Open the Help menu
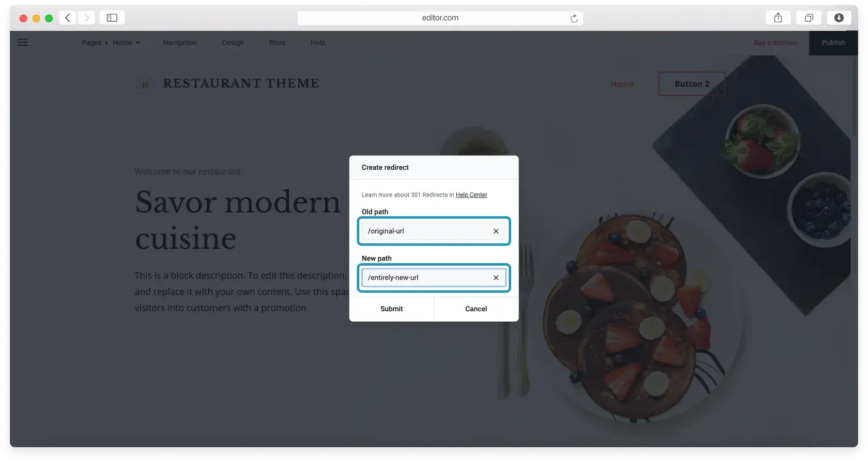Image resolution: width=868 pixels, height=462 pixels. coord(318,43)
